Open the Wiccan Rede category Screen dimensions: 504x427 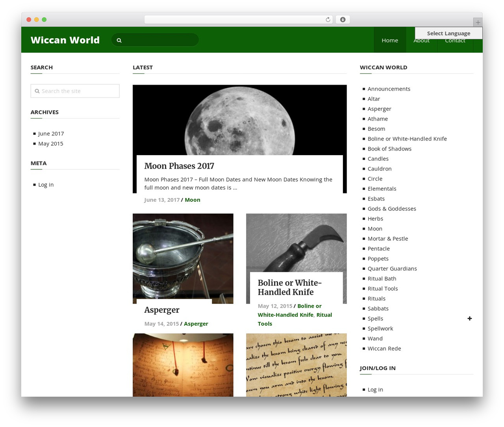(x=384, y=348)
